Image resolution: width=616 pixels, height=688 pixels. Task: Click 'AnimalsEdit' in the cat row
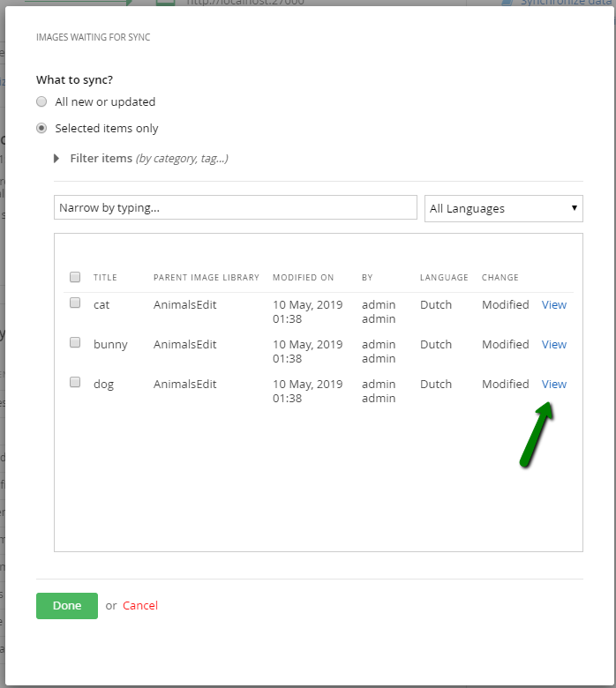pyautogui.click(x=184, y=304)
